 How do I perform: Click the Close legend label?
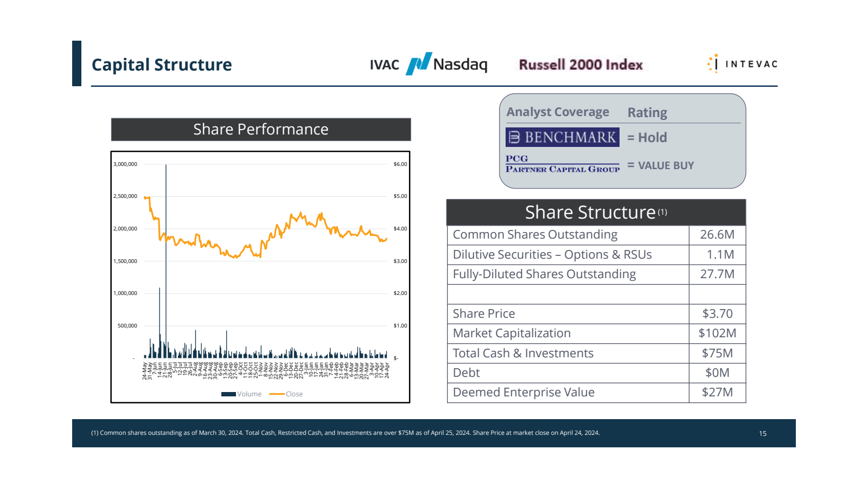(x=294, y=394)
